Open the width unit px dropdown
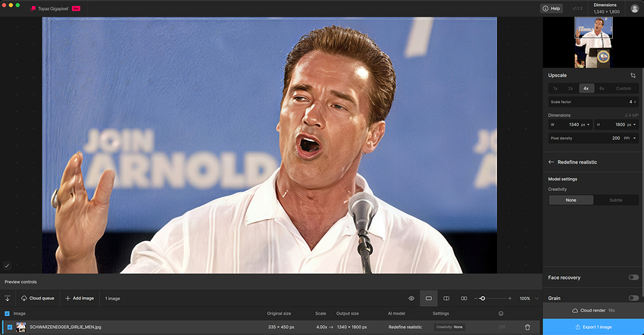The height and width of the screenshot is (335, 644). click(x=586, y=124)
